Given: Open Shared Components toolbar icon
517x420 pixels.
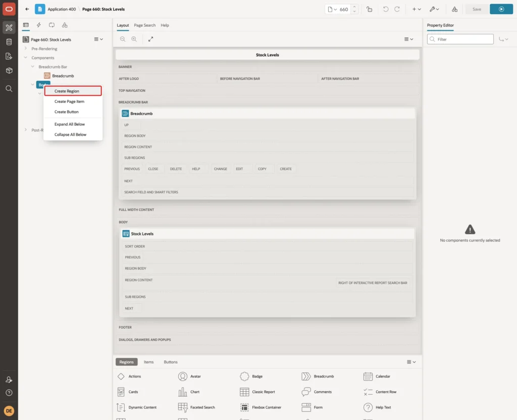Looking at the screenshot, I should 455,9.
